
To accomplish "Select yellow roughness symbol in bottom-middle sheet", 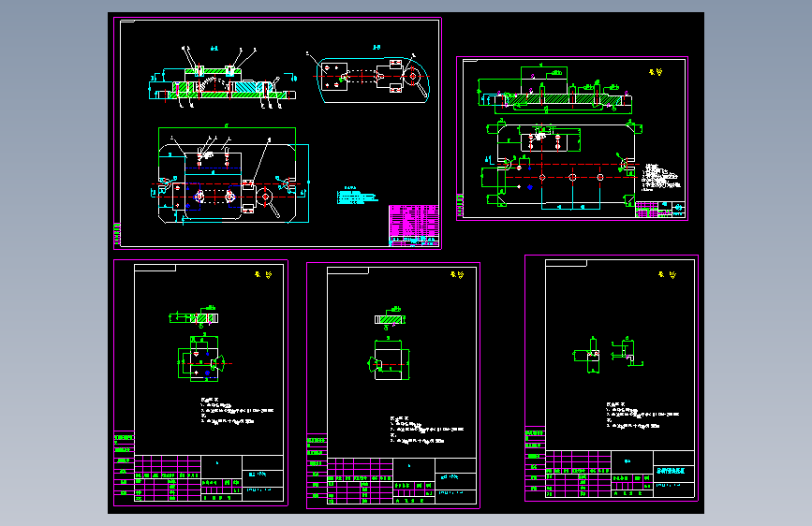I will 457,275.
